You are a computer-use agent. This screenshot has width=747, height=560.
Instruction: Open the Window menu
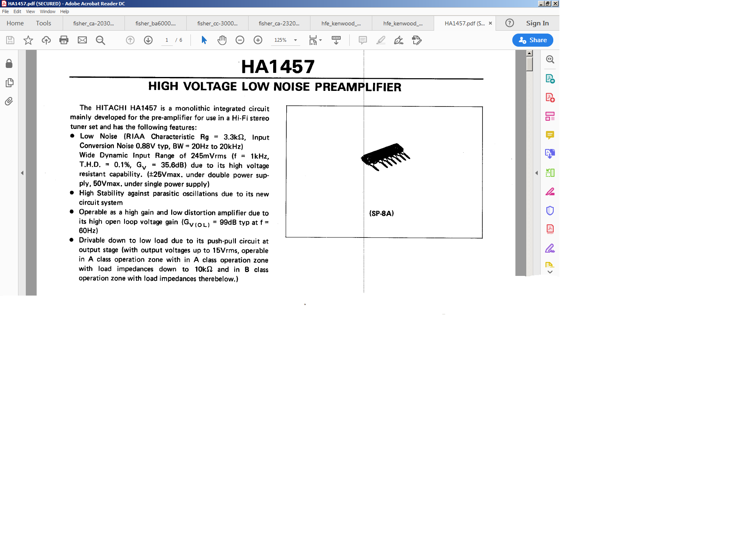(x=48, y=11)
